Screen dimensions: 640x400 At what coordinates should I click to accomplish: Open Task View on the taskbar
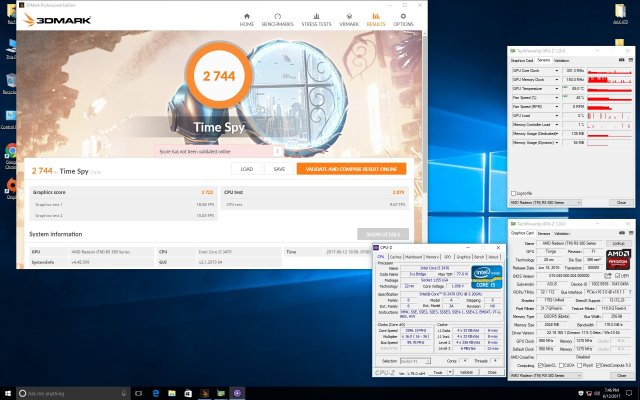click(x=138, y=393)
